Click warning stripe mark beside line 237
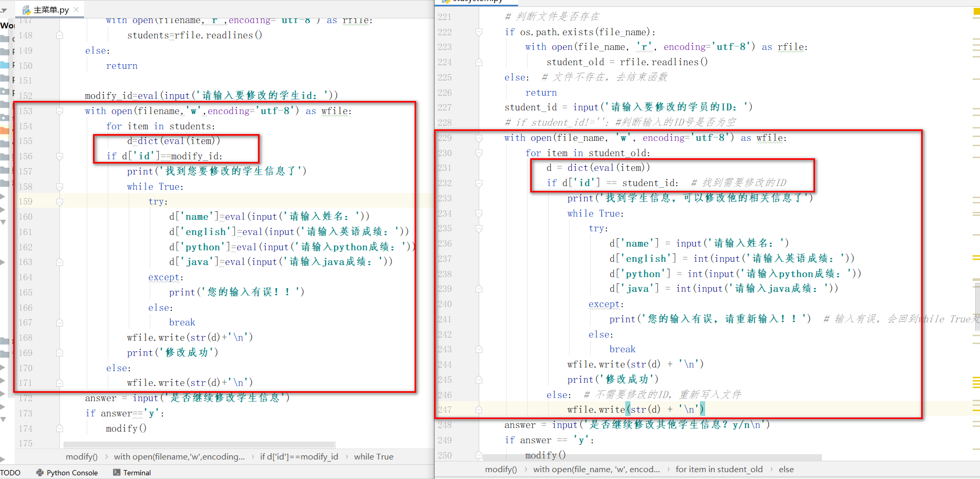The image size is (980, 479). click(976, 258)
